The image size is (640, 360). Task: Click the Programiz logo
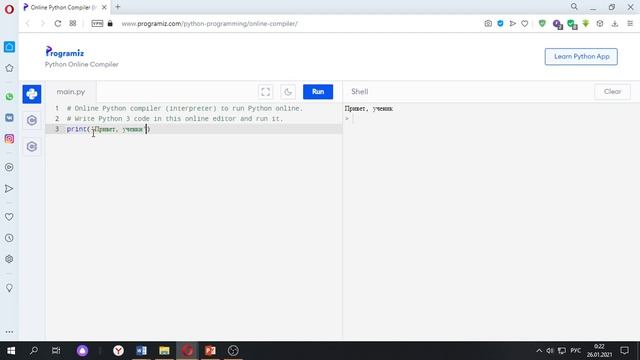(64, 52)
